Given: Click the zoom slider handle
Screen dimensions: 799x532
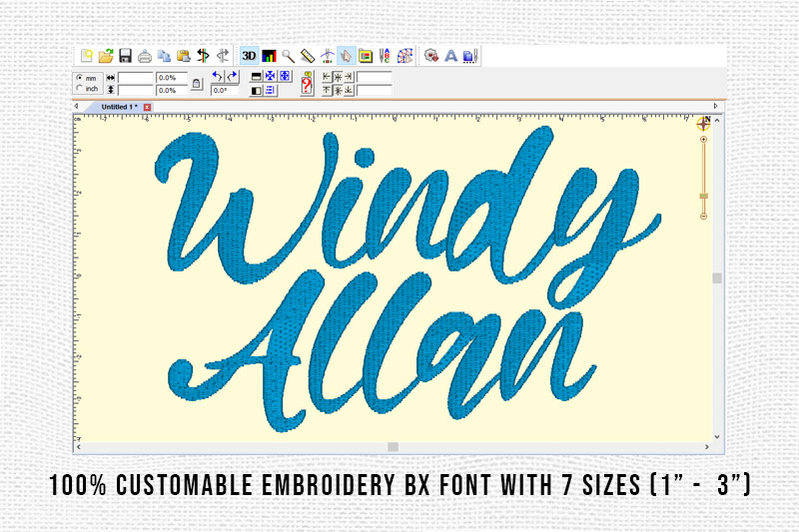Looking at the screenshot, I should [x=704, y=196].
